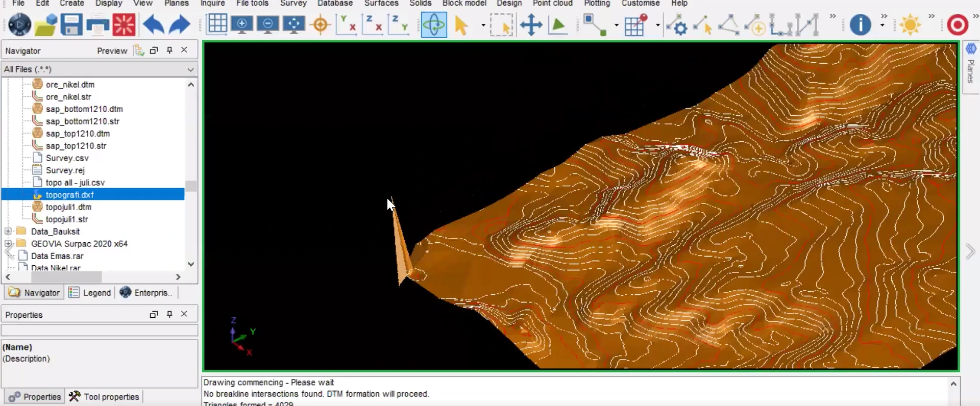The image size is (980, 406).
Task: Expand the GEOVIA Surpac 2020 x64 folder
Action: pos(8,243)
